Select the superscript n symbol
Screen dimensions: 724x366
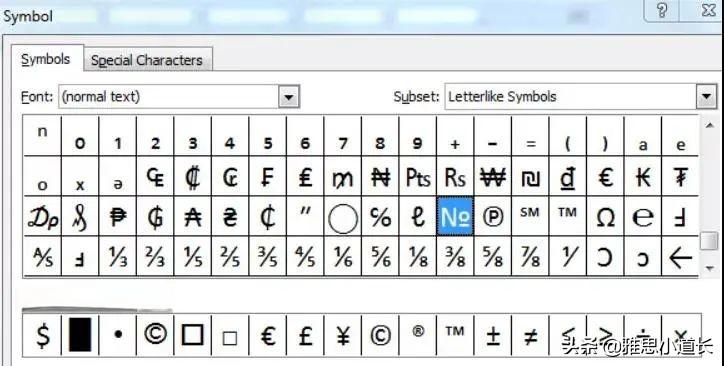point(42,136)
